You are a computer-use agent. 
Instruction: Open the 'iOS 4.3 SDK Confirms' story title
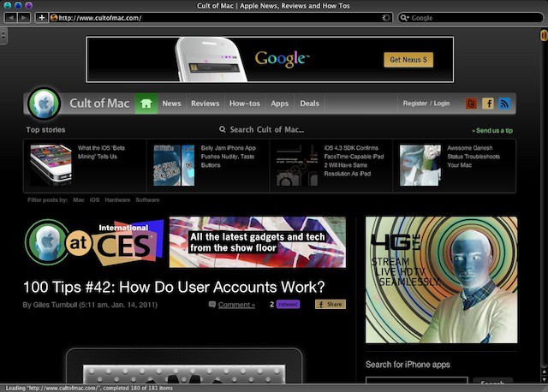pos(354,161)
